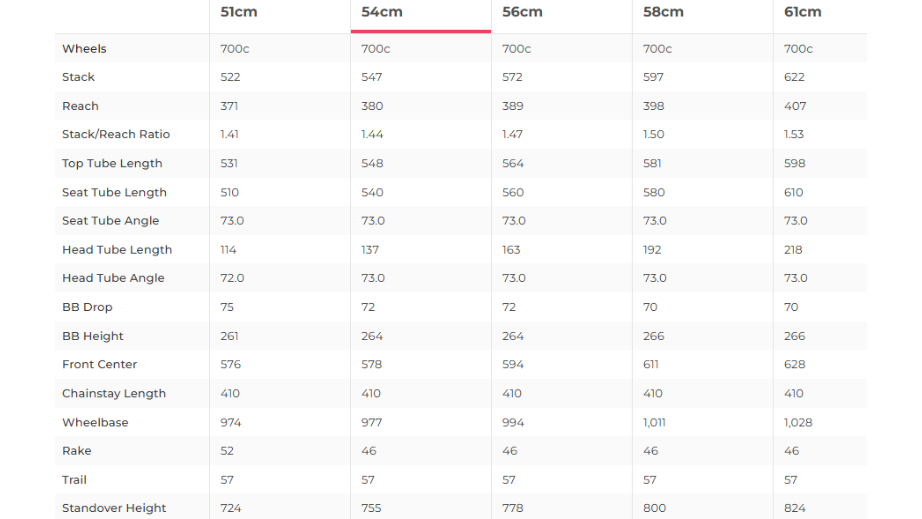Click the Standover Height row label

(114, 508)
